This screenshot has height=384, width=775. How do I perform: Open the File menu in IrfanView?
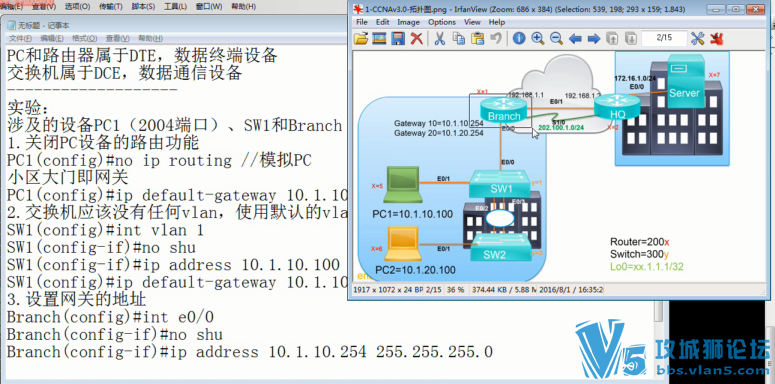(x=362, y=22)
